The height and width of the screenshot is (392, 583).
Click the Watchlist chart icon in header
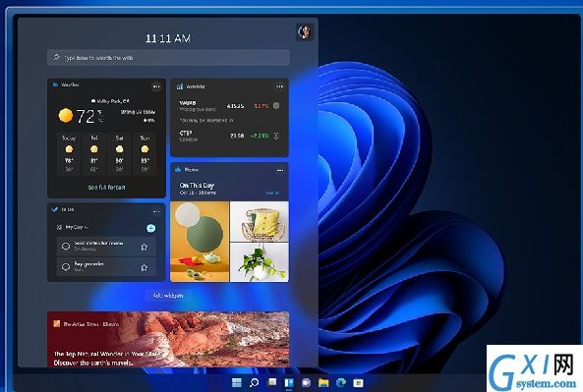tap(180, 86)
